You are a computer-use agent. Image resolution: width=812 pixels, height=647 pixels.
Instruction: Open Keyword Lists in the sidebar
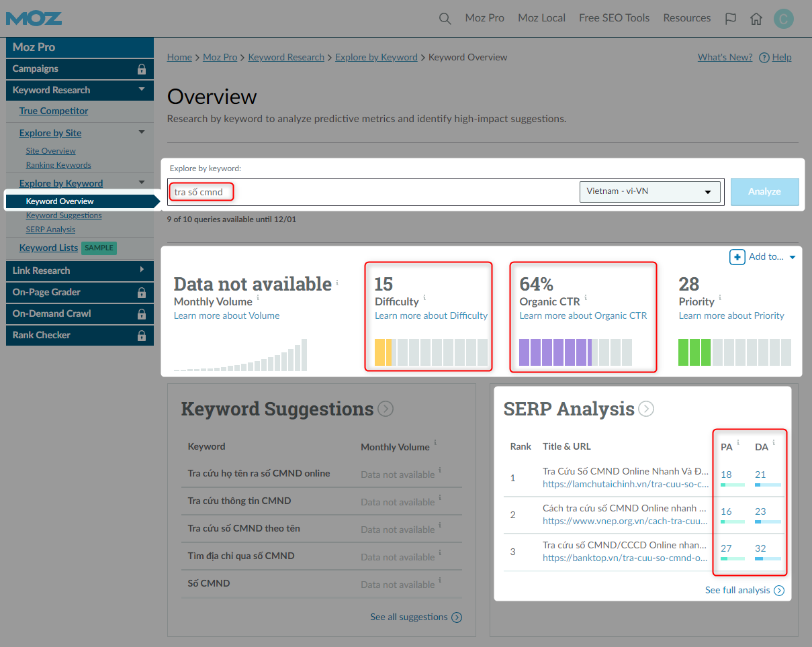pyautogui.click(x=48, y=248)
